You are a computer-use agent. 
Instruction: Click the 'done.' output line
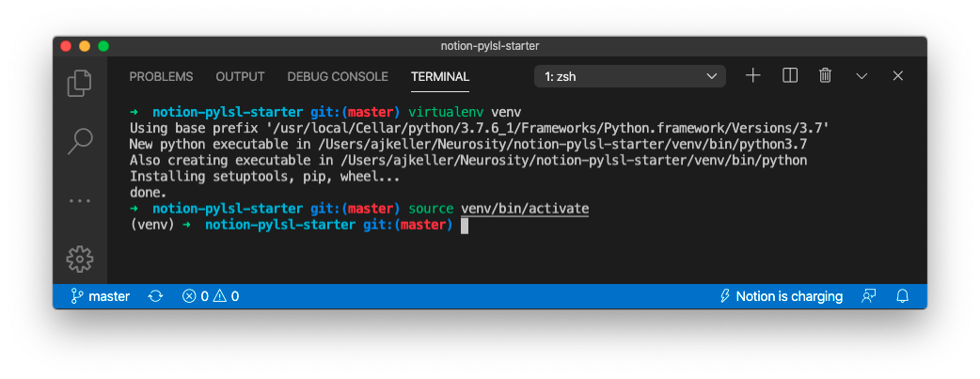tap(148, 193)
